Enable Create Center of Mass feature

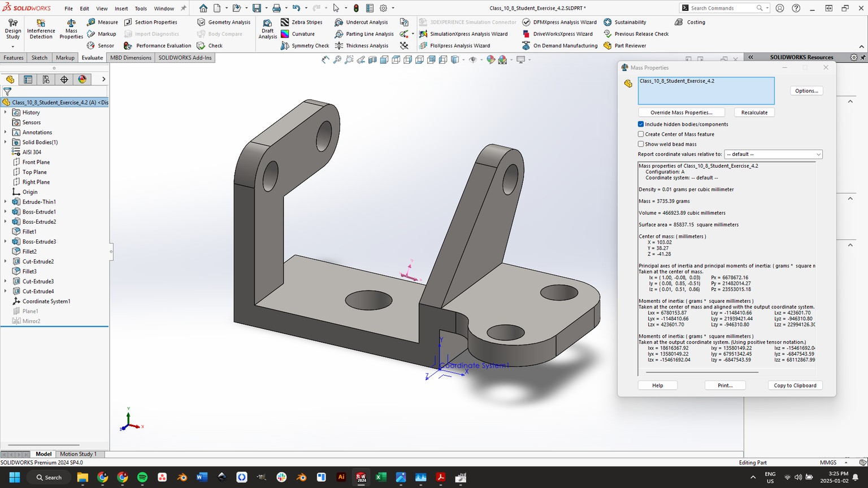pos(641,134)
